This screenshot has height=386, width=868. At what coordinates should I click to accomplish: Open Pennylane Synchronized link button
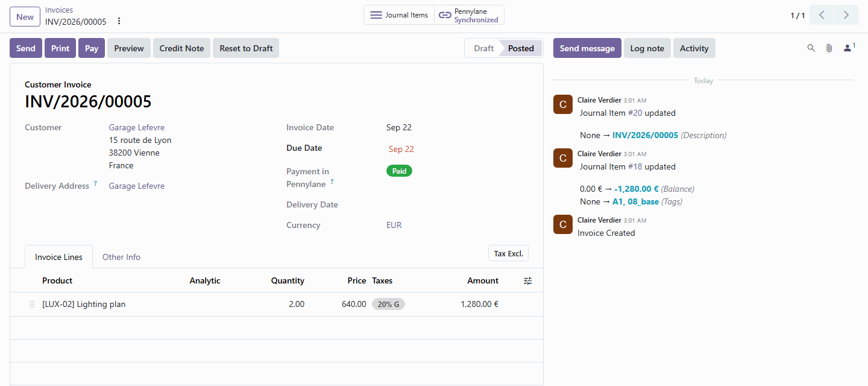(x=469, y=15)
